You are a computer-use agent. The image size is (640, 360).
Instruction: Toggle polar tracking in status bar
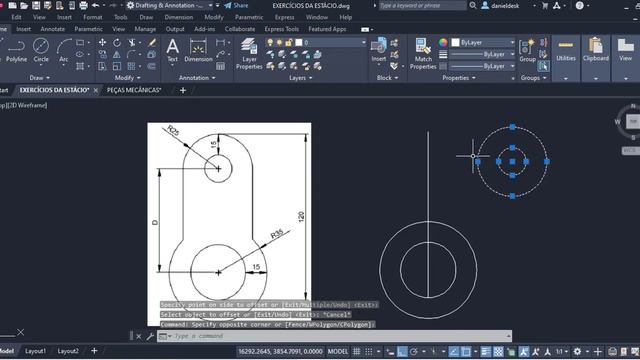coord(414,351)
